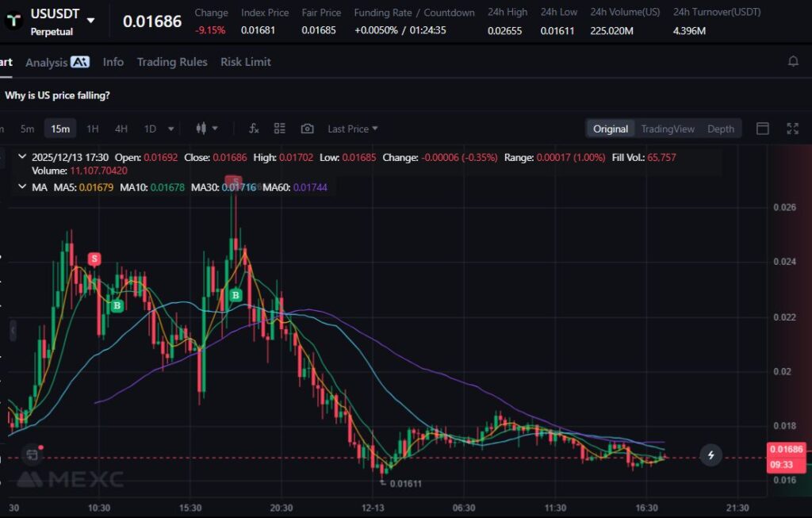The width and height of the screenshot is (812, 518).
Task: Open the USUSDT trading pair dropdown
Action: coord(91,21)
